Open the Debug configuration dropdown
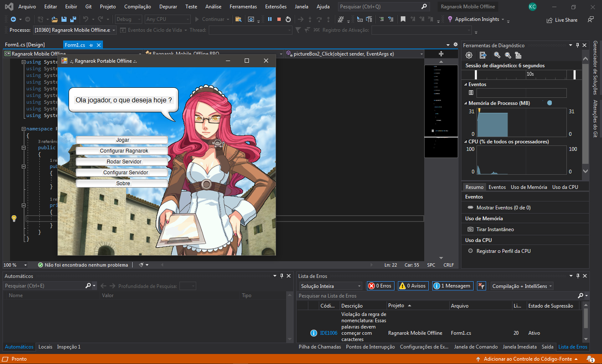The width and height of the screenshot is (602, 364). (x=128, y=19)
